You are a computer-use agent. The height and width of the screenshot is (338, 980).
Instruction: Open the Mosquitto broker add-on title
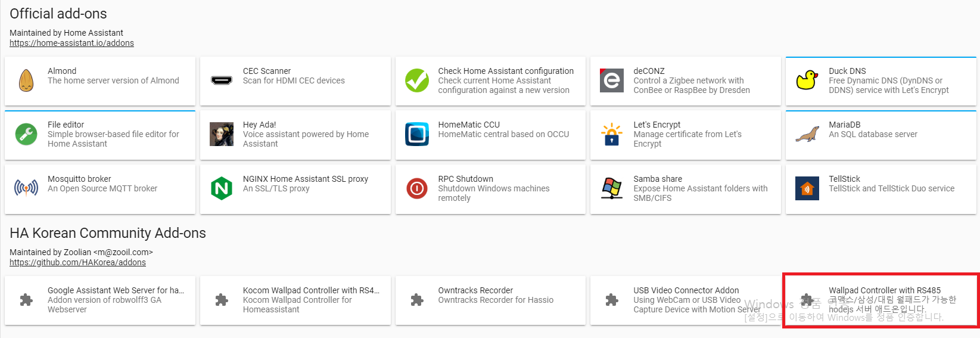pyautogui.click(x=79, y=179)
